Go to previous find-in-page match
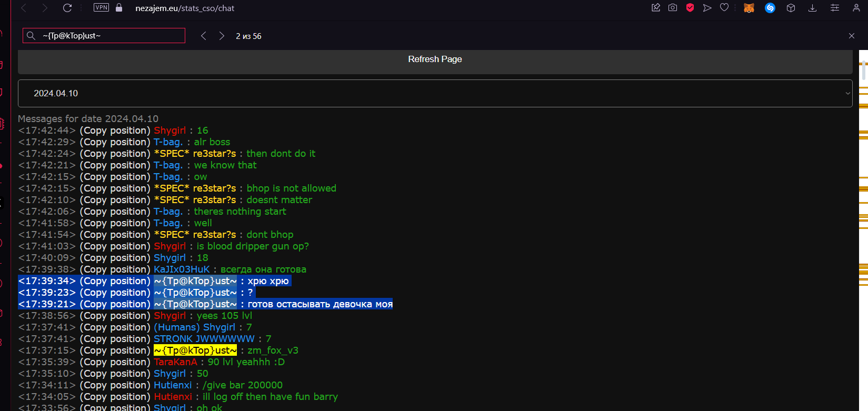The image size is (868, 411). click(204, 36)
